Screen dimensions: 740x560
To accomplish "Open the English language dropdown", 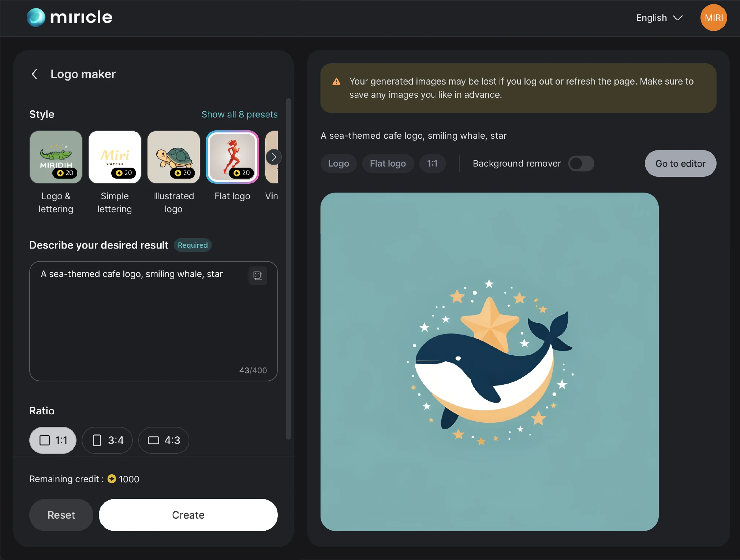I will click(x=659, y=18).
